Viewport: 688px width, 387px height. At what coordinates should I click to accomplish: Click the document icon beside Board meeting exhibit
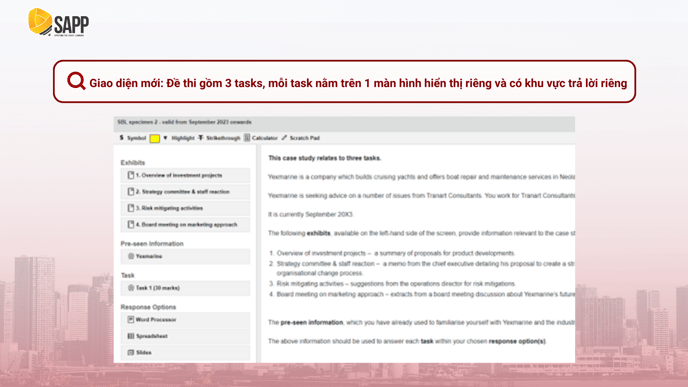tap(131, 225)
